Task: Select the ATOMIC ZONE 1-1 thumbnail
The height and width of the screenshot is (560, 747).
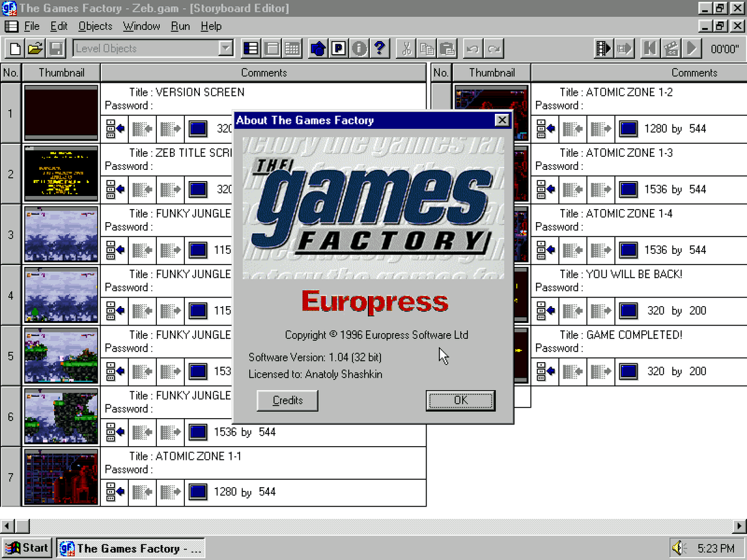Action: [x=61, y=477]
